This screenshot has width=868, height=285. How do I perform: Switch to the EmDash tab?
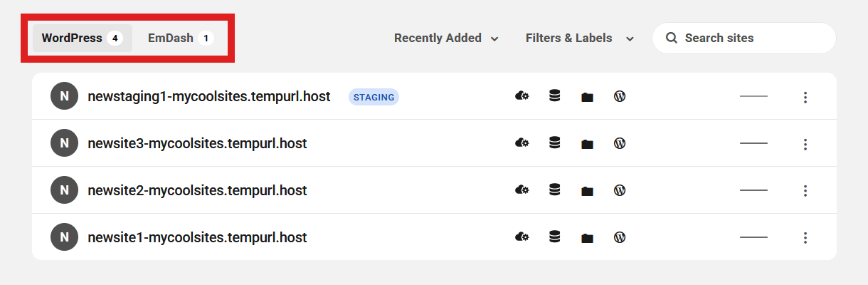(181, 38)
